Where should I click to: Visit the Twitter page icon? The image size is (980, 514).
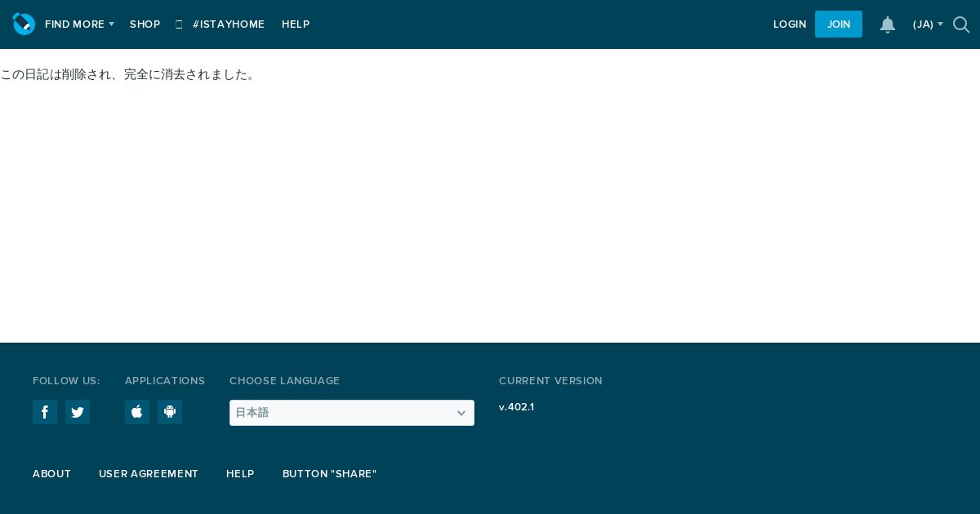tap(78, 412)
